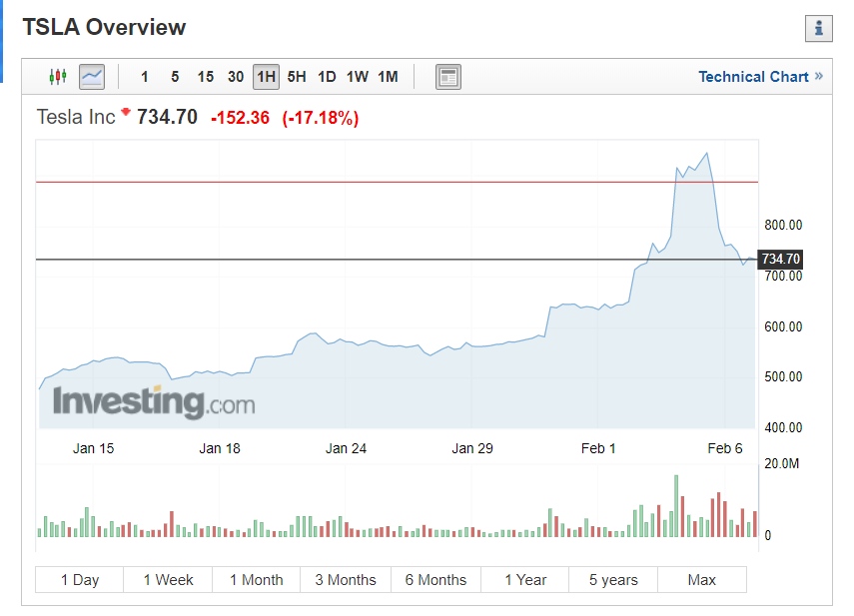This screenshot has height=616, width=854.
Task: Set interval to 5 minutes
Action: coord(175,77)
